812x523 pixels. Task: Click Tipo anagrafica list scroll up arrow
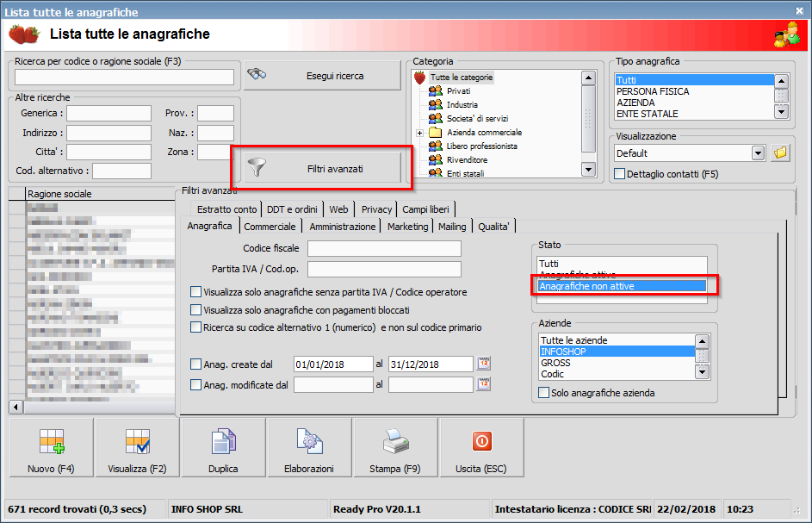point(782,81)
